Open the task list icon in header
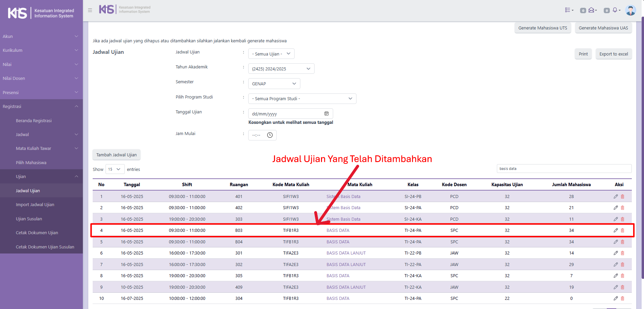 [569, 10]
